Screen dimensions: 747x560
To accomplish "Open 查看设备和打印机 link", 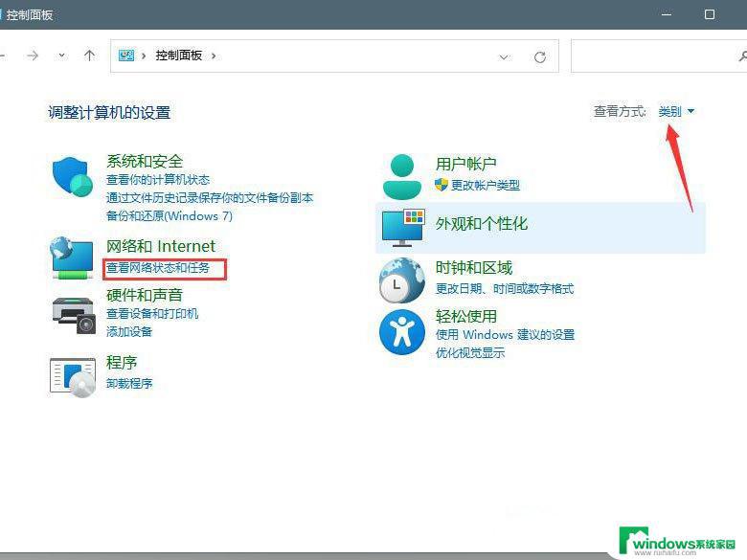I will coord(152,313).
